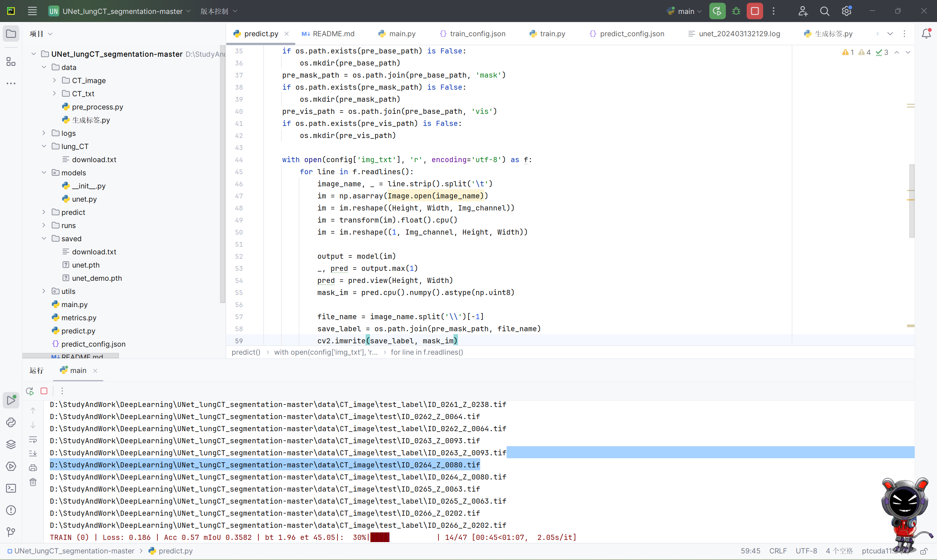
Task: Toggle the Project tool window folder icon
Action: (11, 34)
